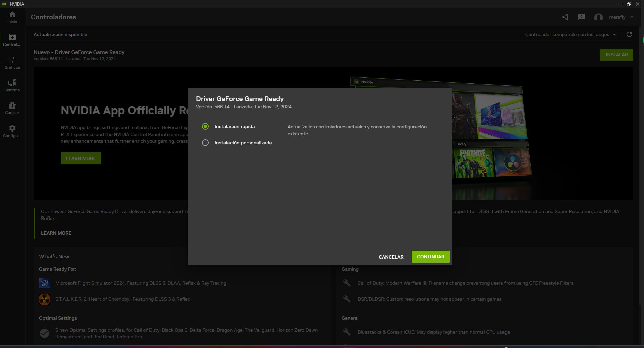Cancel the driver installation dialog
Image resolution: width=644 pixels, height=348 pixels.
[x=391, y=257]
